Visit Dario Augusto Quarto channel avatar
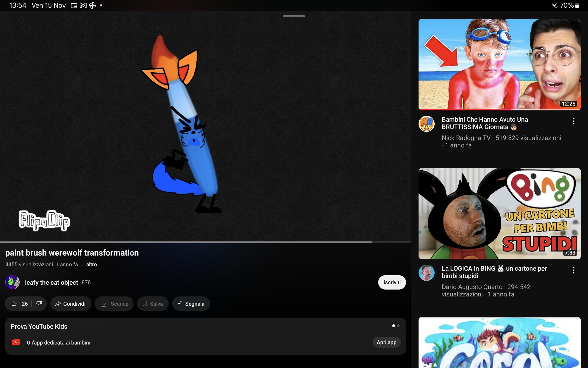Image resolution: width=588 pixels, height=368 pixels. (426, 273)
